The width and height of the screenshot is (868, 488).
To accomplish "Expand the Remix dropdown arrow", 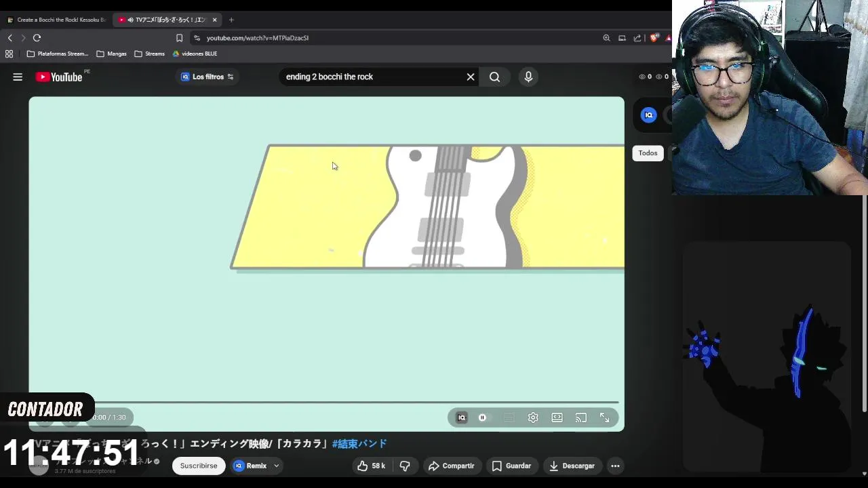I will [x=276, y=466].
